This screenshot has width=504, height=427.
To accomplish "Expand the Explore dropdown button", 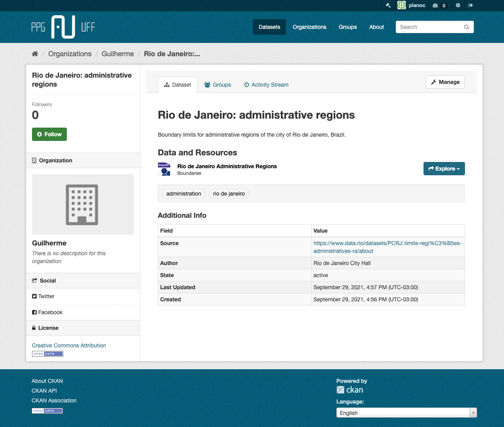I will 444,169.
